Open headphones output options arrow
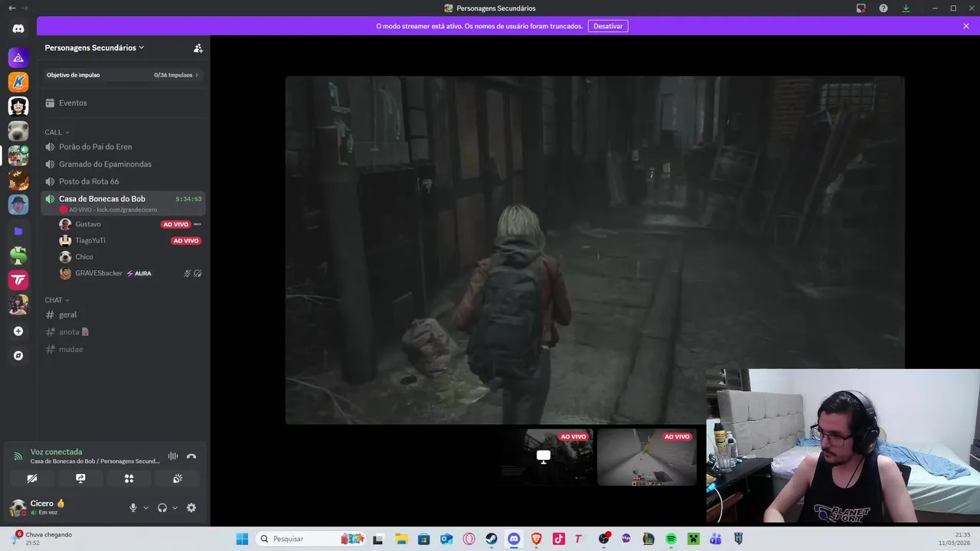 [x=175, y=508]
